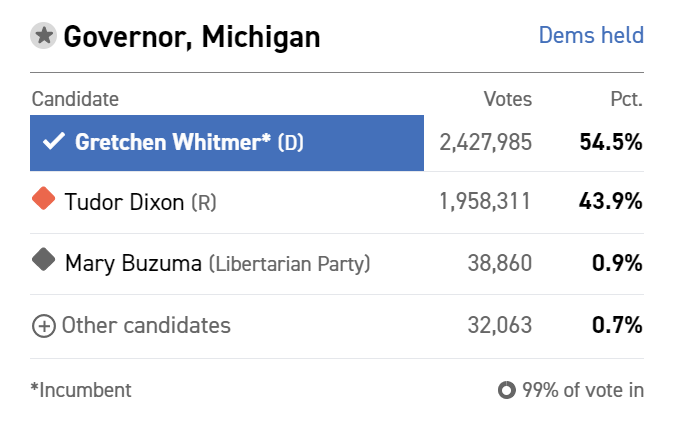Click the *Incumbent footnote
The height and width of the screenshot is (440, 690).
[81, 390]
